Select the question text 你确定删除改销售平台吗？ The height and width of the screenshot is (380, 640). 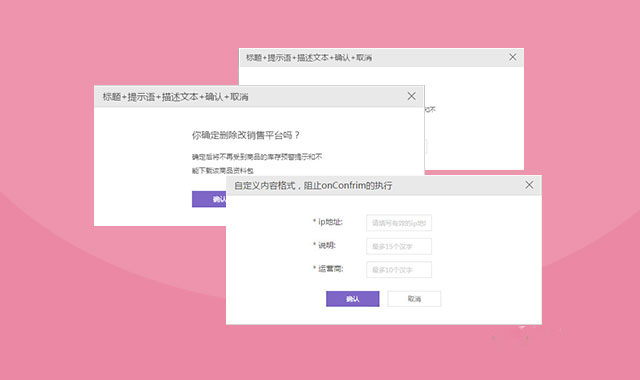coord(246,135)
